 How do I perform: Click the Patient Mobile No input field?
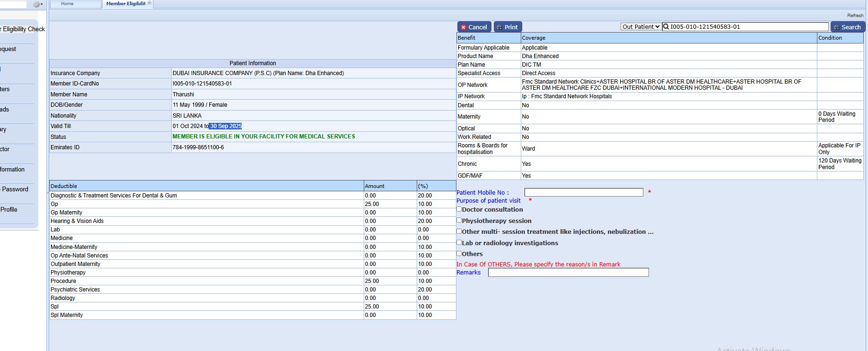coord(583,192)
